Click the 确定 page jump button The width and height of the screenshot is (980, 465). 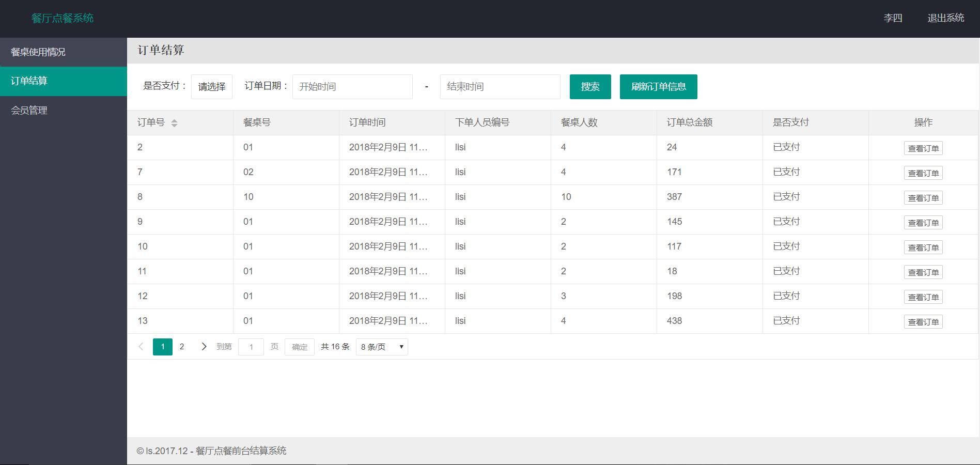(300, 347)
